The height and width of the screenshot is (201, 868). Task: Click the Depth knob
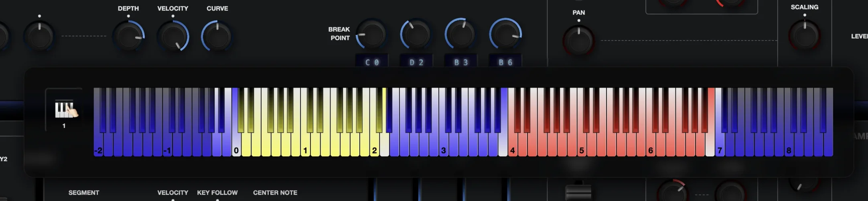(128, 37)
